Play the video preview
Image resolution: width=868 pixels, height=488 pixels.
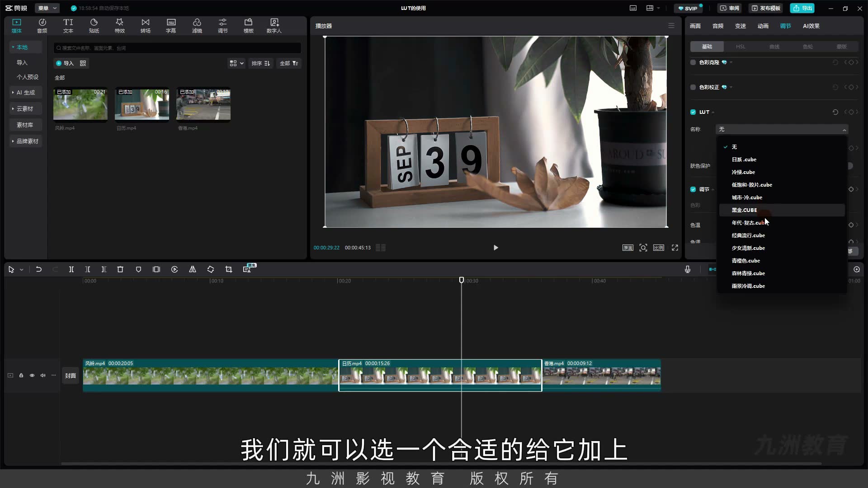(495, 248)
